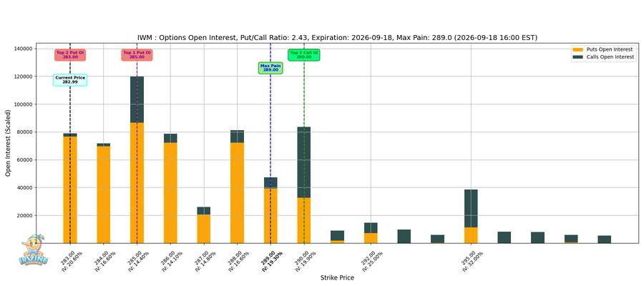Click the 'Current Price 282.99' annotation box
The width and height of the screenshot is (644, 286).
click(70, 80)
